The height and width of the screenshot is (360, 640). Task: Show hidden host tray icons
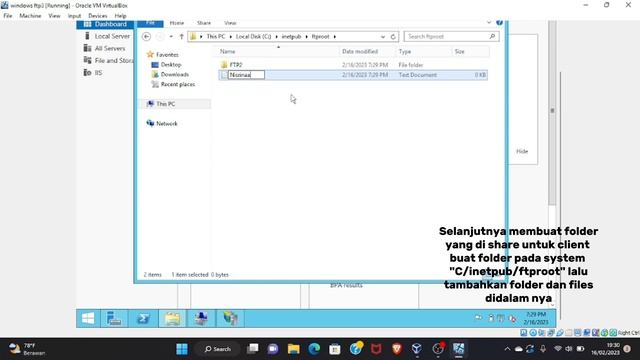click(x=507, y=349)
